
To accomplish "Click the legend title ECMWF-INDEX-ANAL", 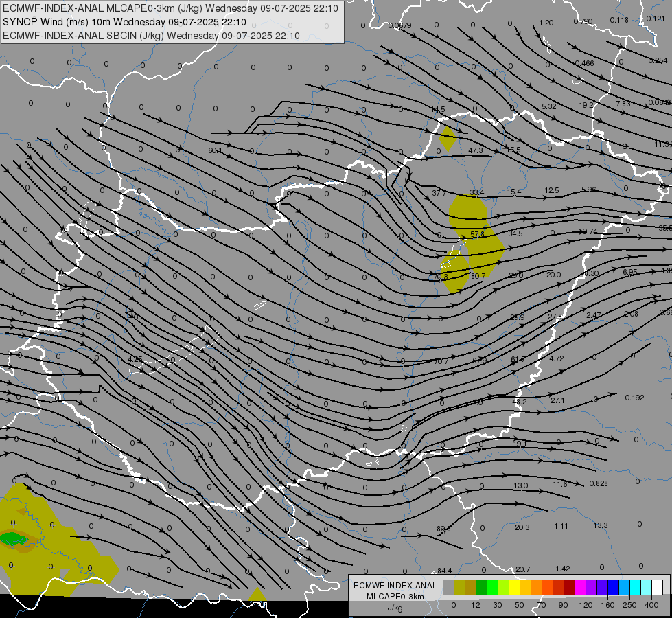I will pos(395,586).
